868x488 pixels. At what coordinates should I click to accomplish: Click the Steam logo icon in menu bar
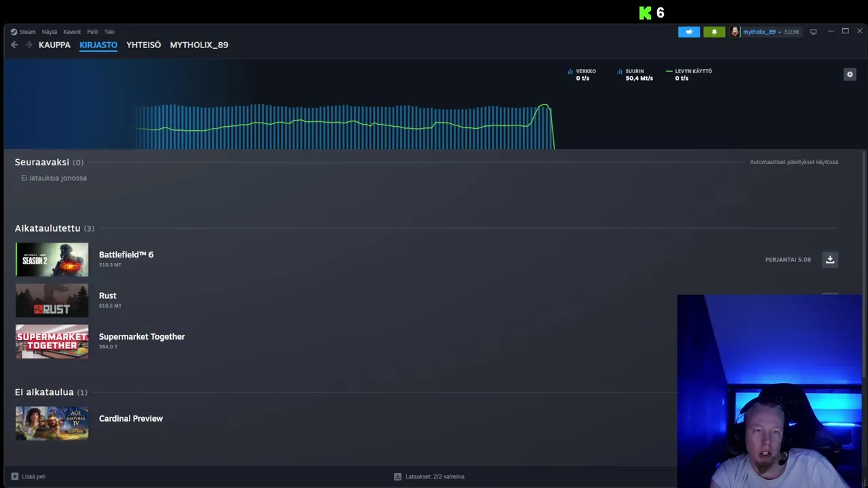coord(14,32)
